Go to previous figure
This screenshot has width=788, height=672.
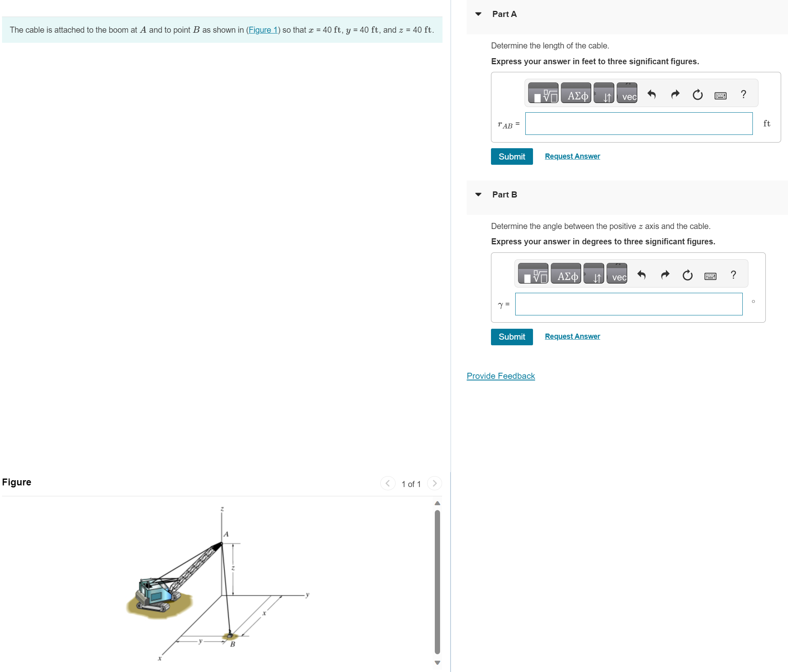pos(388,483)
